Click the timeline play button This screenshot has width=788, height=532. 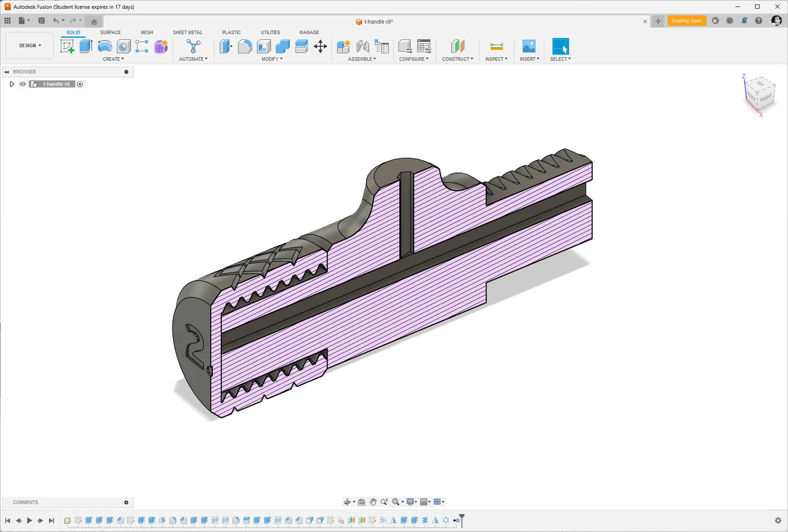30,521
